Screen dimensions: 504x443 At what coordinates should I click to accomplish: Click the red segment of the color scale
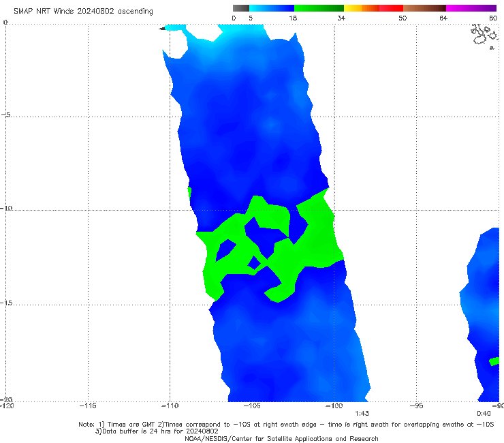point(391,8)
